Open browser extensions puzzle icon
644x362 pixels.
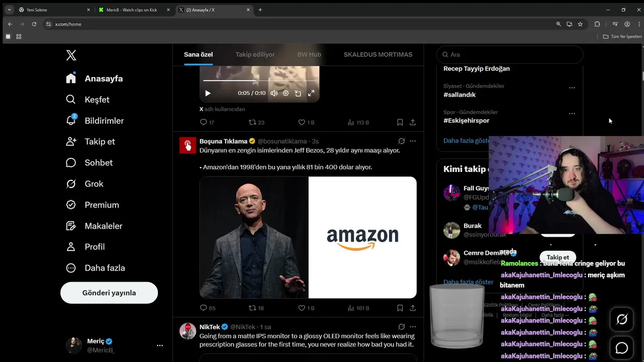click(x=597, y=24)
